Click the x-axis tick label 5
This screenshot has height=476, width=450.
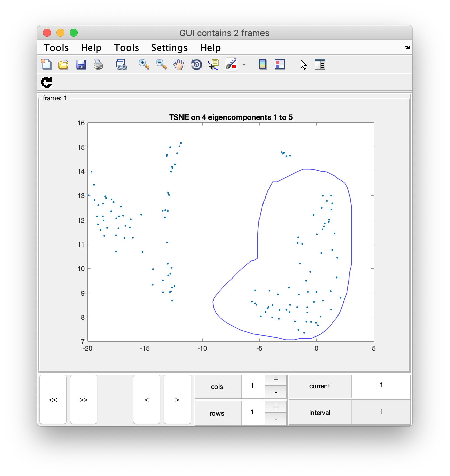(374, 349)
